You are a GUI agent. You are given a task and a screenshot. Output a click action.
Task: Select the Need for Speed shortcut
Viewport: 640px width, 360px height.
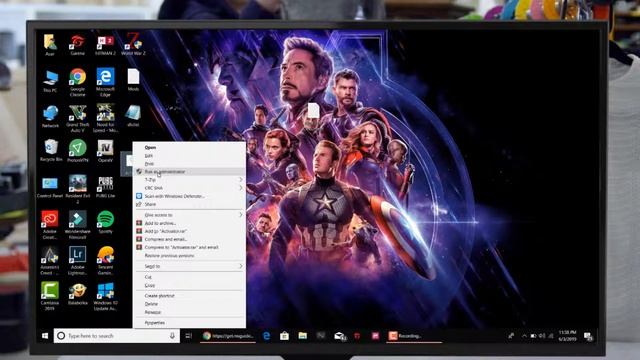(105, 118)
